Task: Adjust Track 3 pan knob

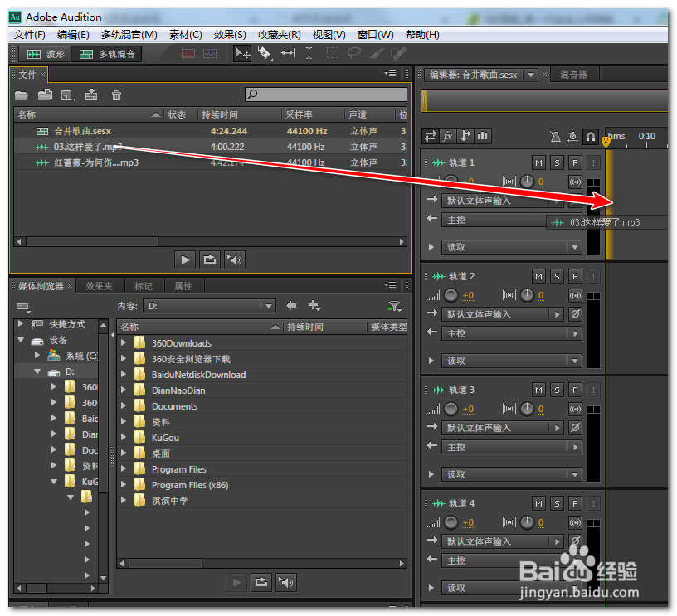Action: click(527, 409)
